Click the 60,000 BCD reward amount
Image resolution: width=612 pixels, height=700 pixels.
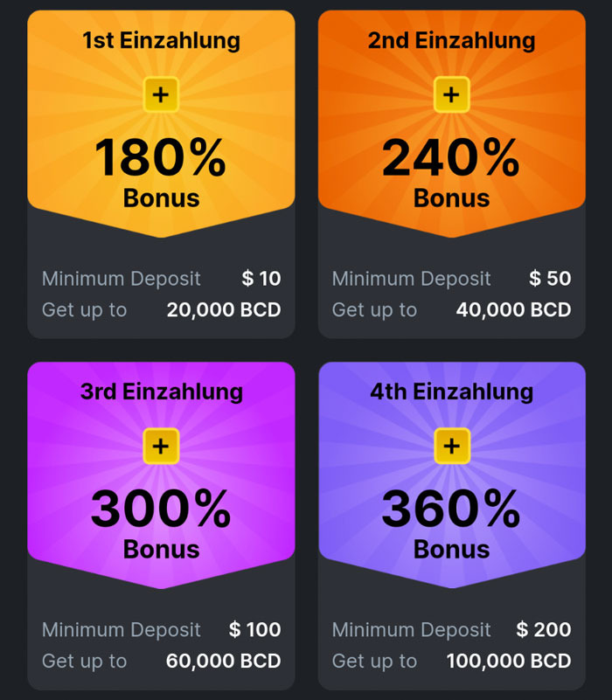click(223, 662)
